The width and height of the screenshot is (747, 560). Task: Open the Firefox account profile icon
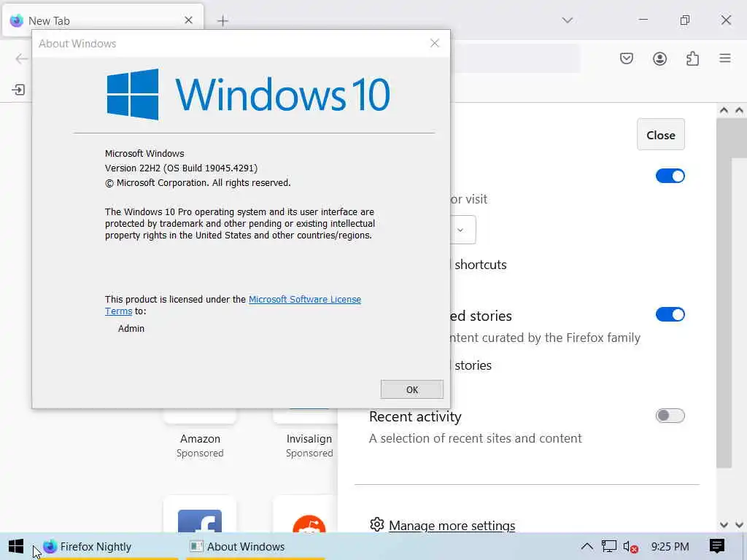(x=659, y=58)
